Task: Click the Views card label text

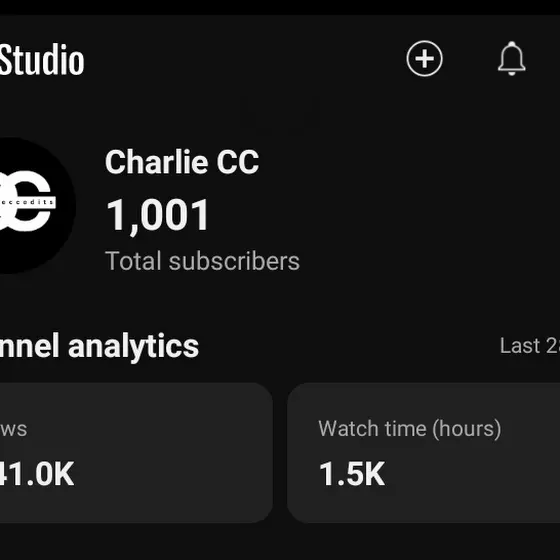Action: [13, 429]
